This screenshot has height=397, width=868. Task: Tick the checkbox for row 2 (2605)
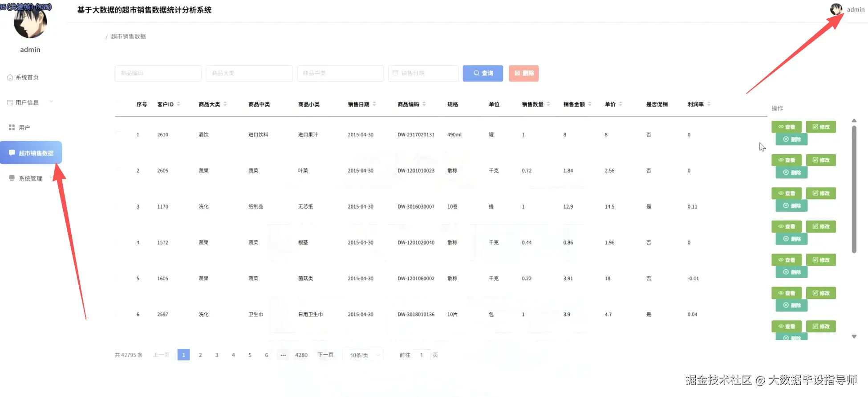pos(118,170)
